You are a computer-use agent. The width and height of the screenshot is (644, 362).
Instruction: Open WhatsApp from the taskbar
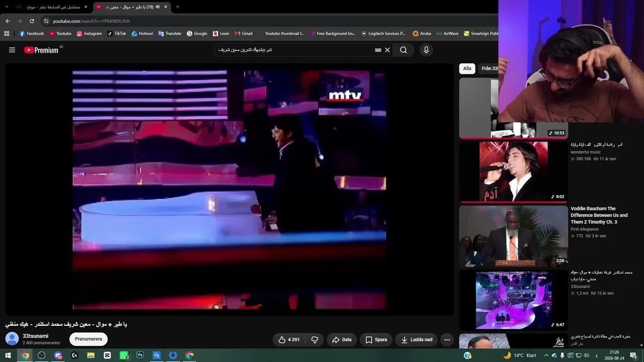[124, 355]
